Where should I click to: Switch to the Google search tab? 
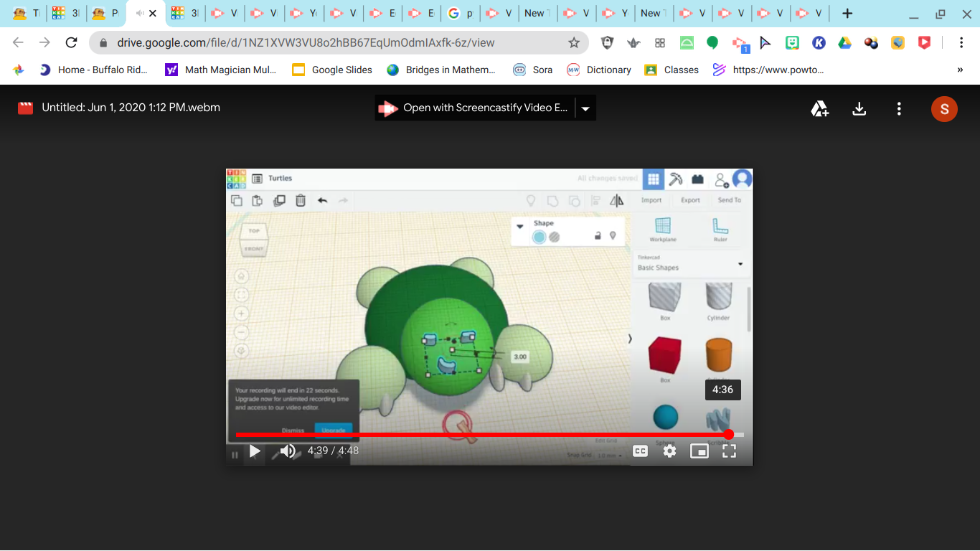pyautogui.click(x=460, y=13)
